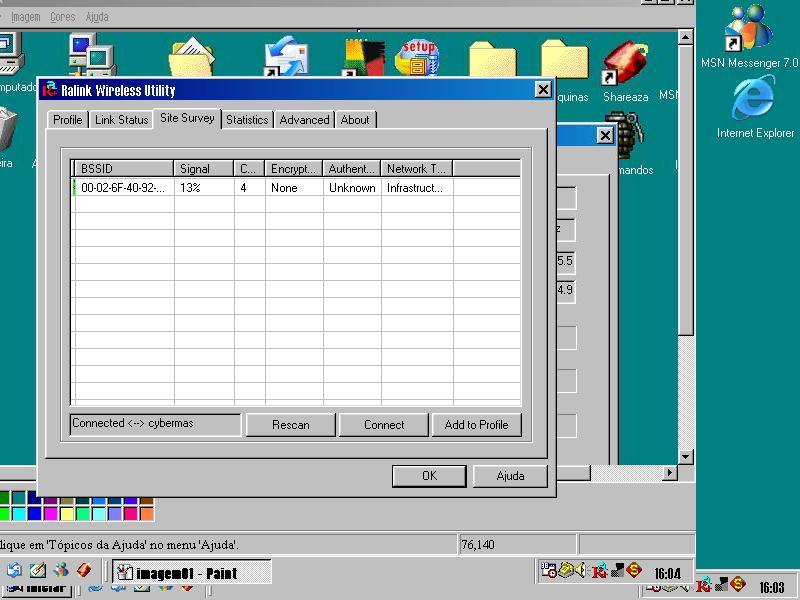Select the folder icon with papers
The image size is (800, 600).
[x=191, y=57]
